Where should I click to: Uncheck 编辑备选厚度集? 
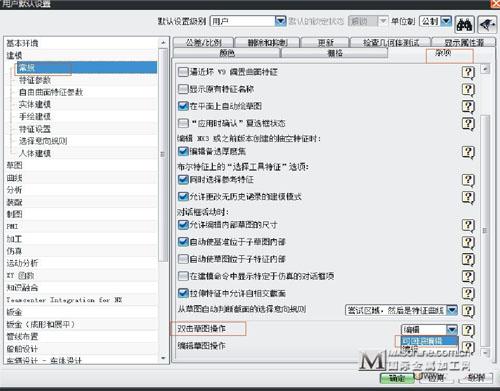(x=183, y=151)
